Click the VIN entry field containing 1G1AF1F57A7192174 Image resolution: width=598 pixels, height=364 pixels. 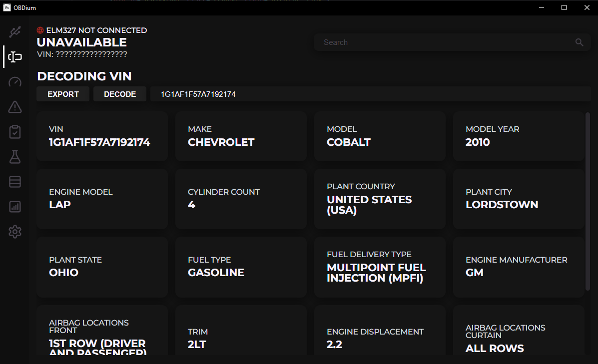[371, 94]
